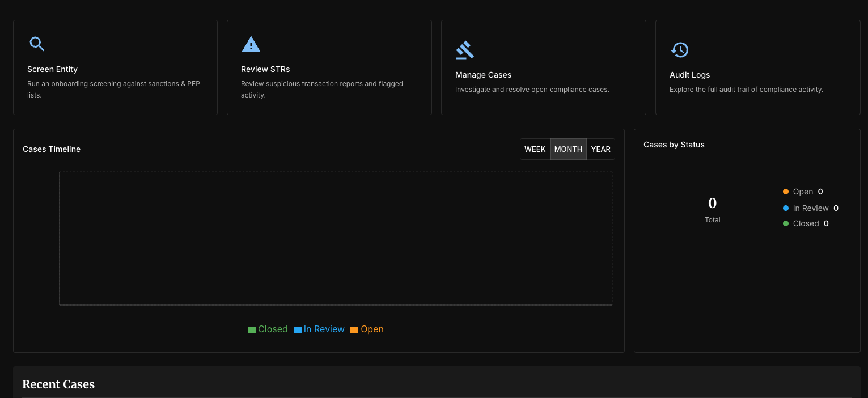Viewport: 868px width, 398px height.
Task: Click the Review STRs warning triangle icon
Action: [x=251, y=44]
